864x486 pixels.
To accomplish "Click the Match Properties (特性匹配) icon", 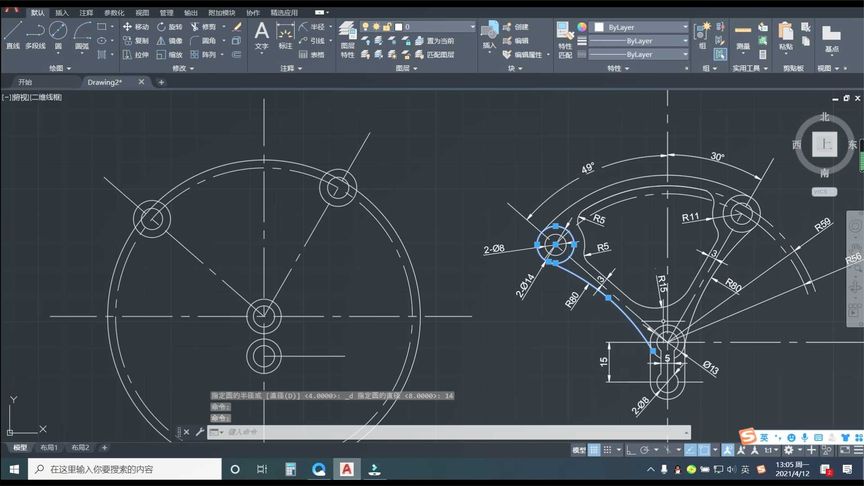I will tap(565, 40).
